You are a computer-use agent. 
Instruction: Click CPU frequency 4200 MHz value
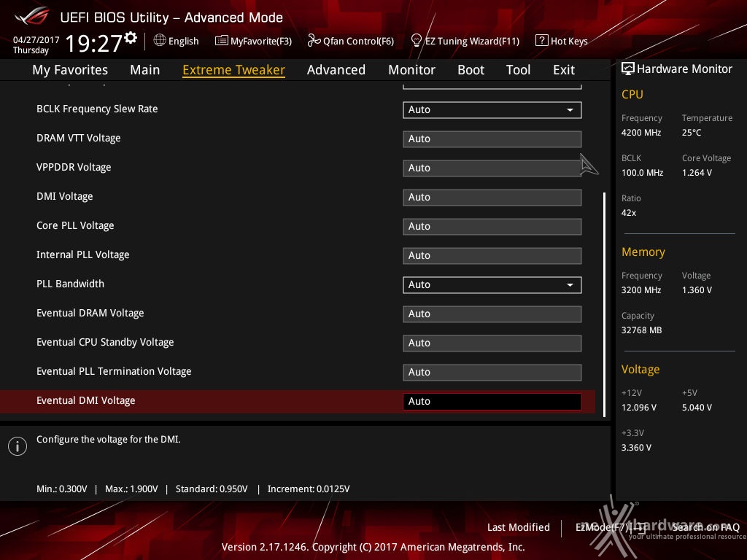coord(641,133)
